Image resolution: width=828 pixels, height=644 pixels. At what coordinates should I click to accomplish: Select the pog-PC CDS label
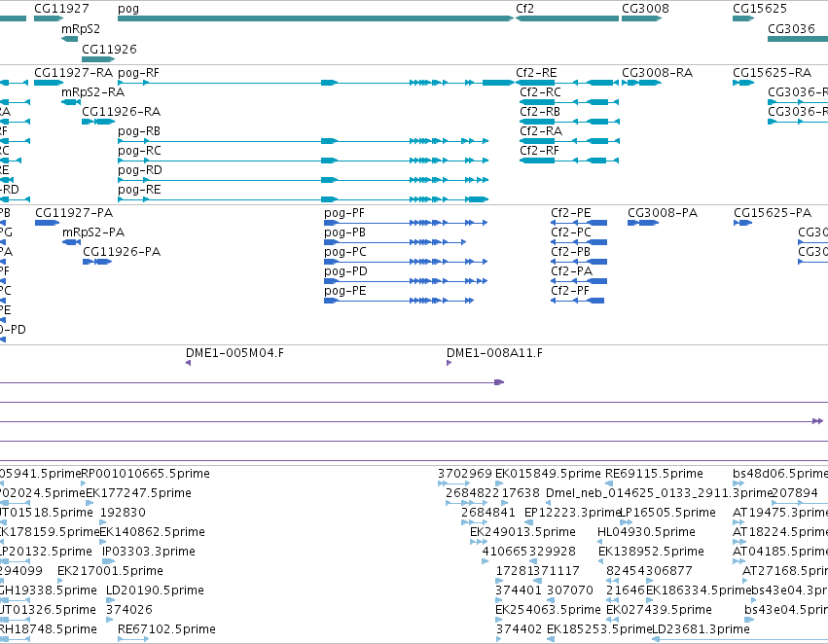pyautogui.click(x=345, y=252)
